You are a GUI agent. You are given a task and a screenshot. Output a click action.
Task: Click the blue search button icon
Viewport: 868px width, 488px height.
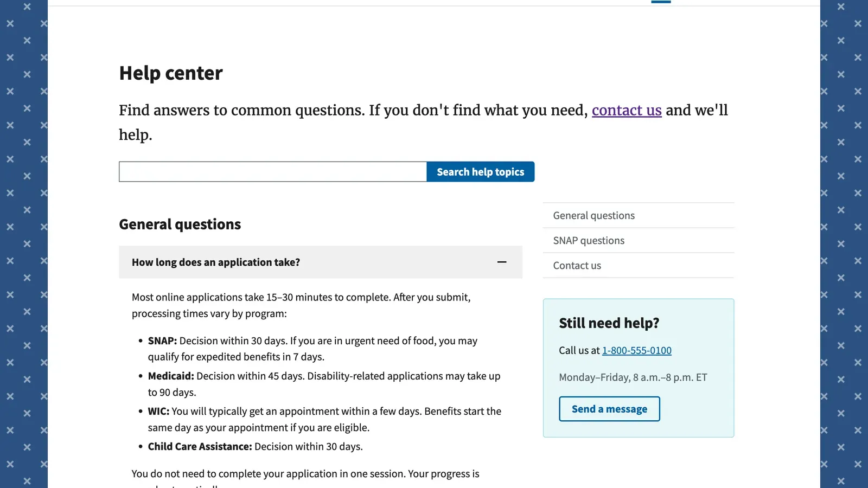pos(480,171)
